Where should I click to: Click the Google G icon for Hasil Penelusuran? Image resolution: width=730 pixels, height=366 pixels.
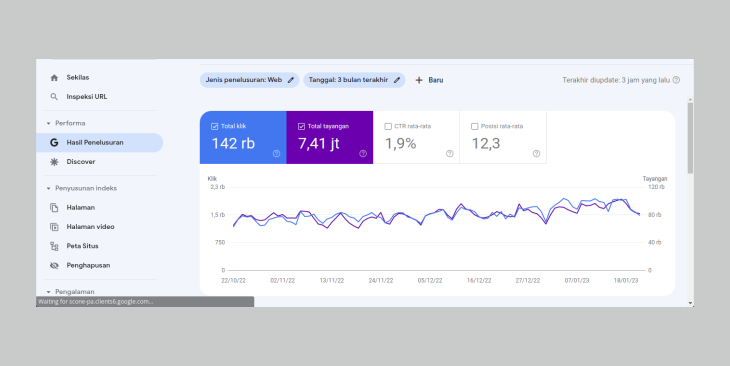[x=54, y=142]
